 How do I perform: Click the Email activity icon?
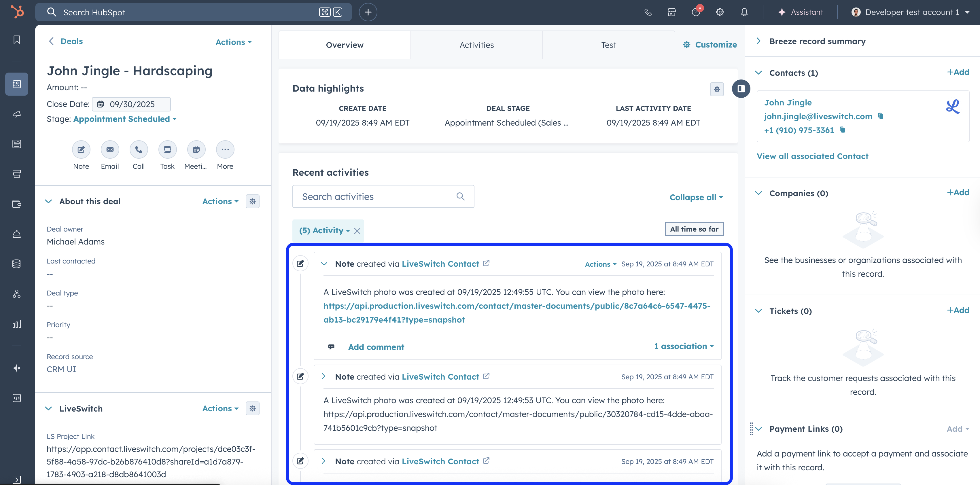point(109,149)
